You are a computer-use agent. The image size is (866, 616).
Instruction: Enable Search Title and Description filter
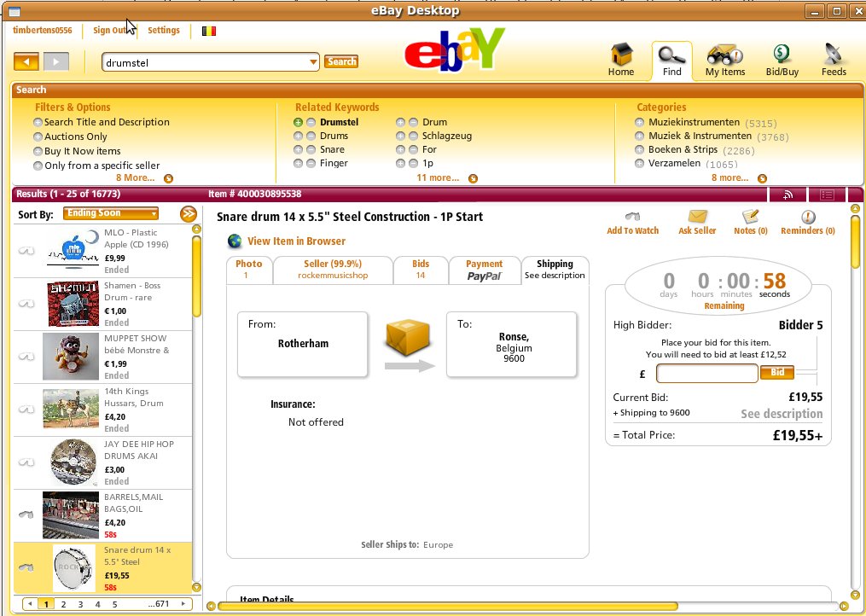click(38, 123)
